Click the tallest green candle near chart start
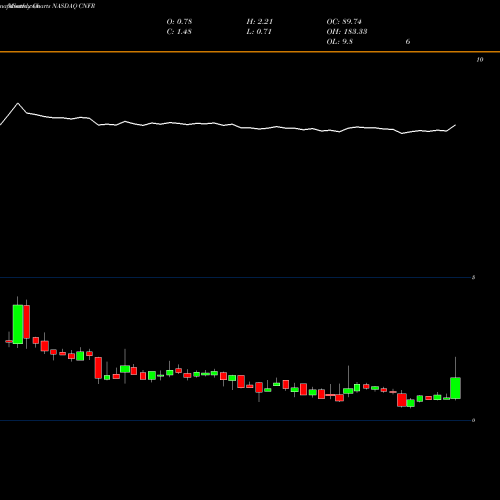 pos(18,324)
